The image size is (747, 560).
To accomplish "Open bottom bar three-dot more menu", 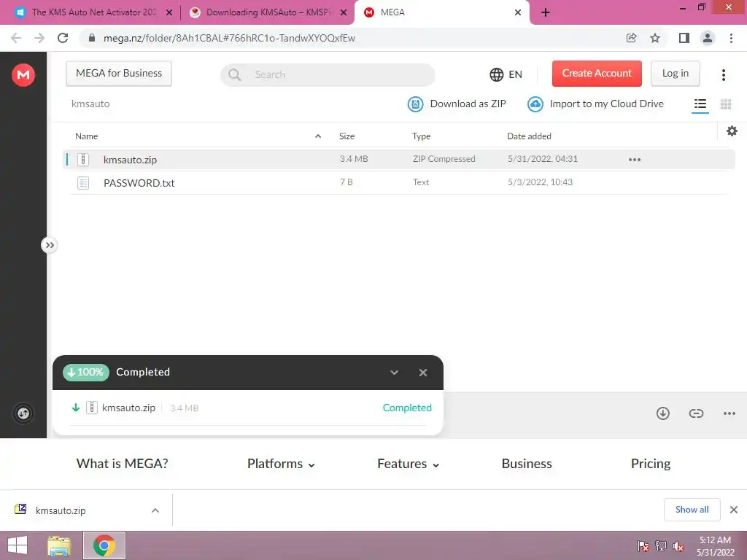I will (729, 413).
